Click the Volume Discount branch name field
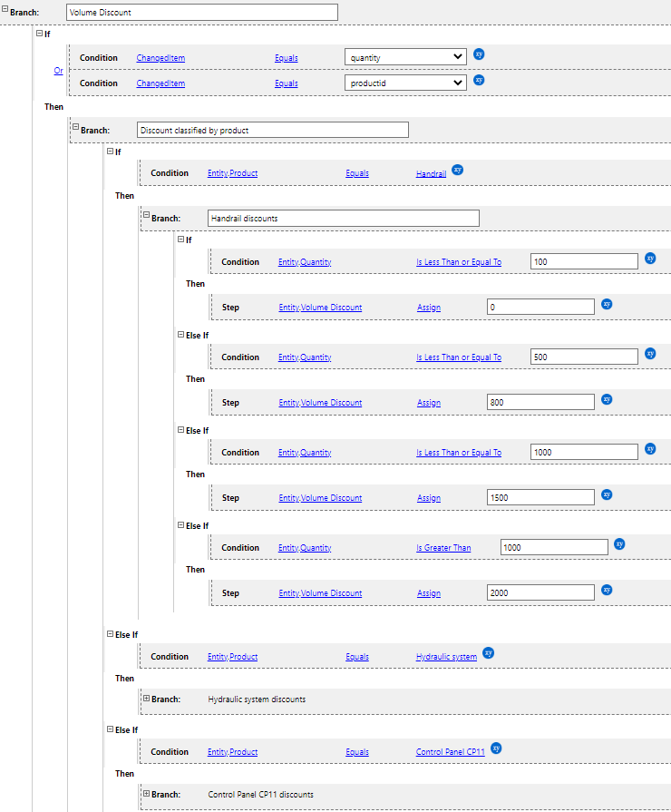 point(202,13)
